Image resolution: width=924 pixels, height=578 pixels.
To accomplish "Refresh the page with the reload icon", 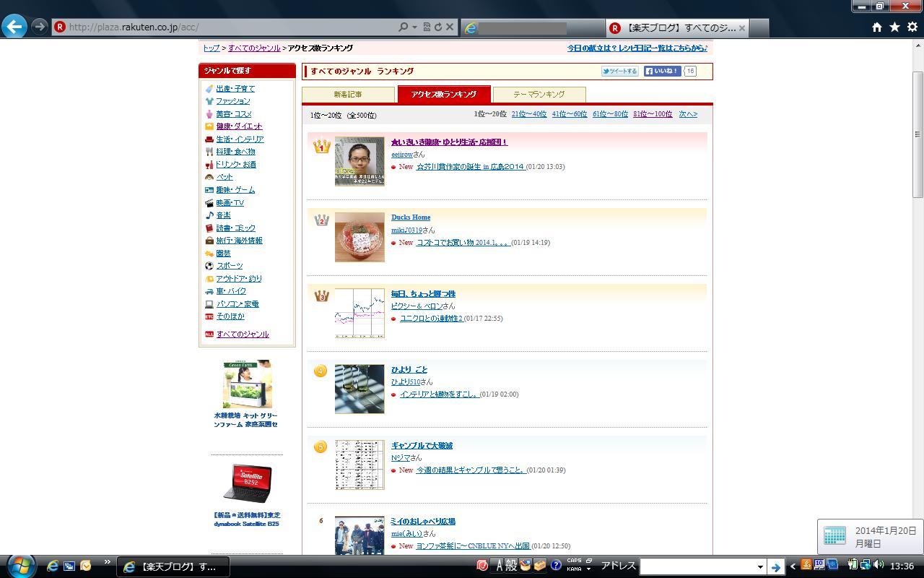I will pos(438,27).
